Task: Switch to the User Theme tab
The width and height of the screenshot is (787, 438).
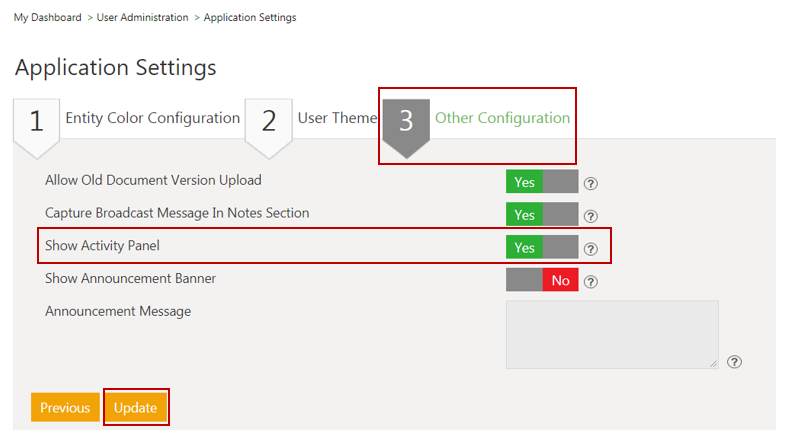Action: click(x=337, y=118)
